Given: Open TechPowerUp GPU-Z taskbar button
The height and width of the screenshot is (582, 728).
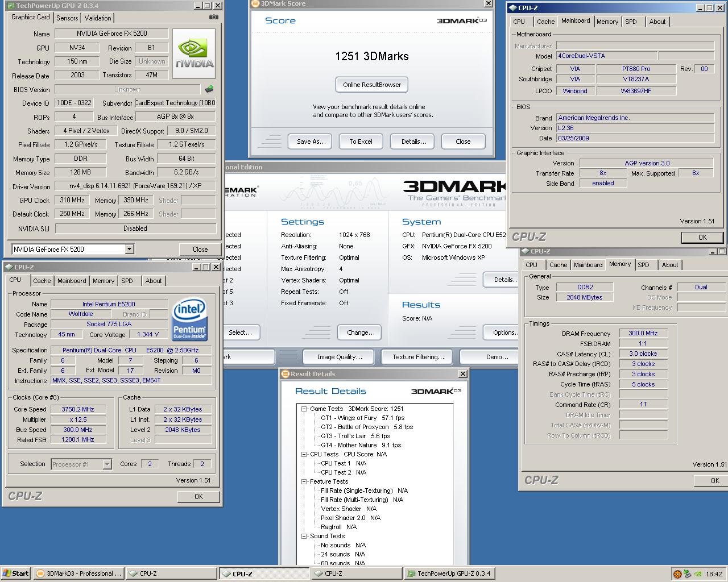Looking at the screenshot, I should click(x=449, y=574).
